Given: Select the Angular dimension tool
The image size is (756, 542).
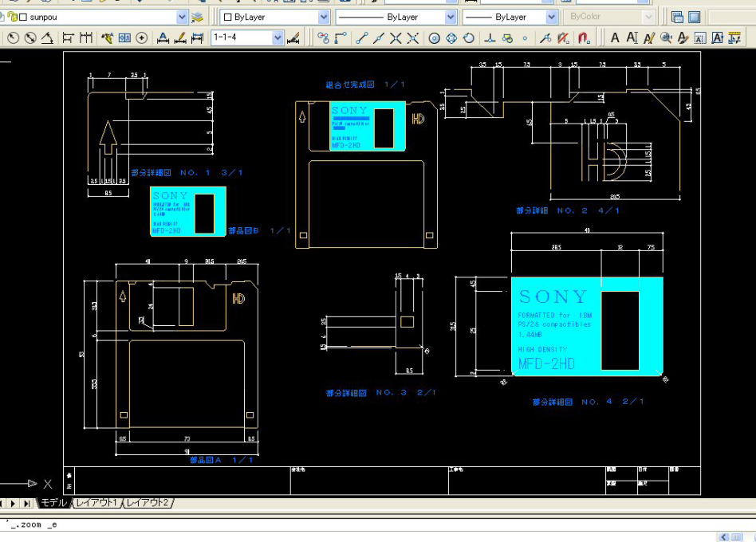Looking at the screenshot, I should (47, 37).
